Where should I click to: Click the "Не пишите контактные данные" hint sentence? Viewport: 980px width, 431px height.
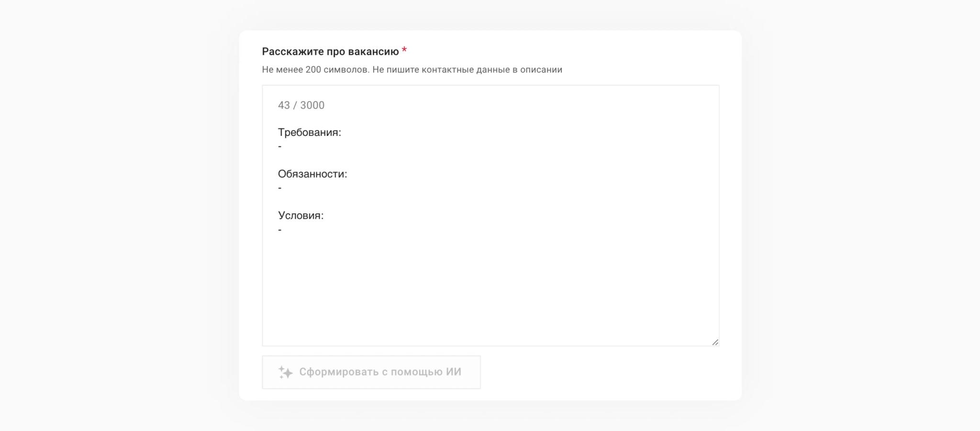(467, 70)
